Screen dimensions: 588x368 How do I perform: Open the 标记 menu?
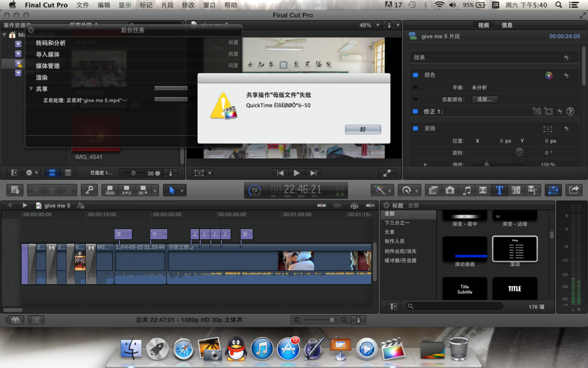point(146,5)
